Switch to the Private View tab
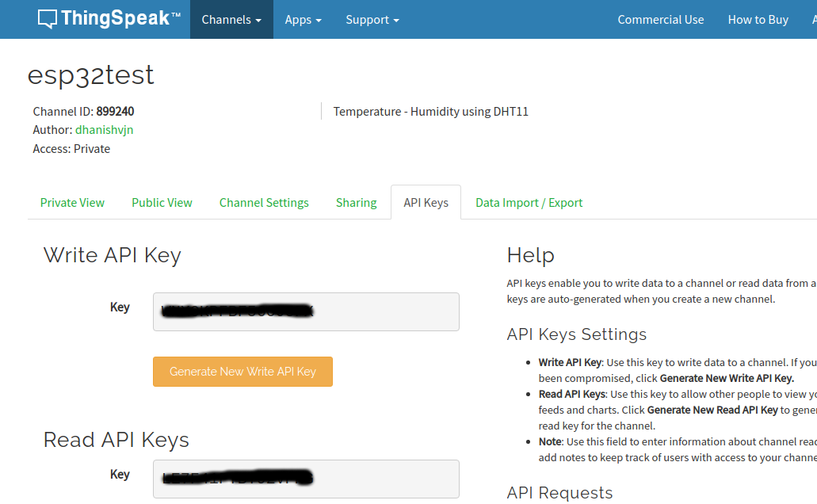Viewport: 817px width, 504px height. pyautogui.click(x=71, y=202)
